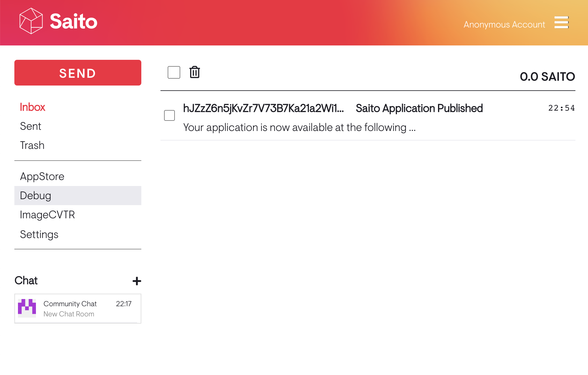Image resolution: width=588 pixels, height=375 pixels.
Task: Click the Anonymous Account label
Action: [x=504, y=25]
